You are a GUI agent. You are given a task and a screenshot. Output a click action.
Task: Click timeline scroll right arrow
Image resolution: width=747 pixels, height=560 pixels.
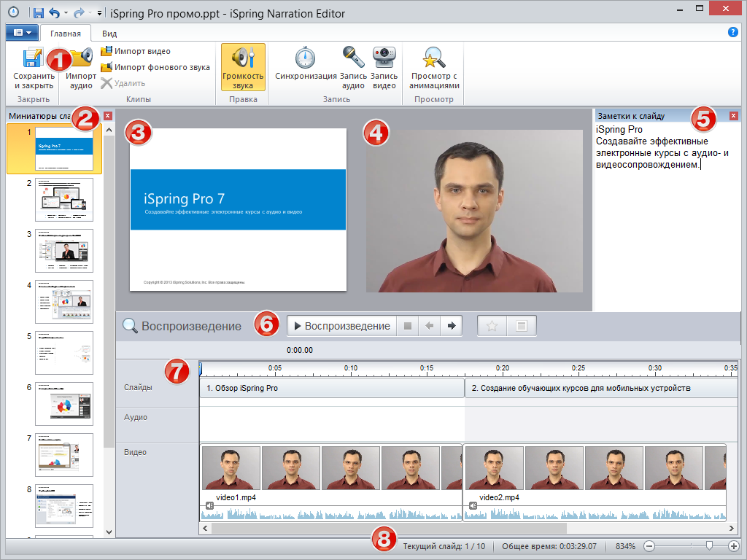click(732, 528)
